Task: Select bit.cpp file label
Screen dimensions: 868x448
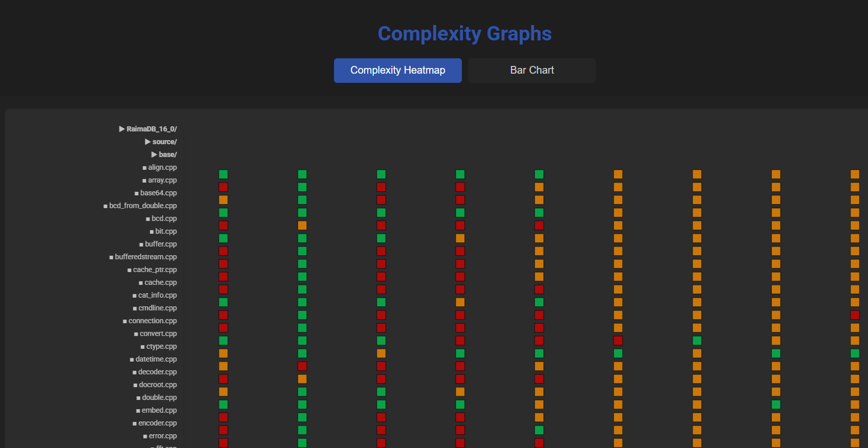Action: [x=163, y=231]
